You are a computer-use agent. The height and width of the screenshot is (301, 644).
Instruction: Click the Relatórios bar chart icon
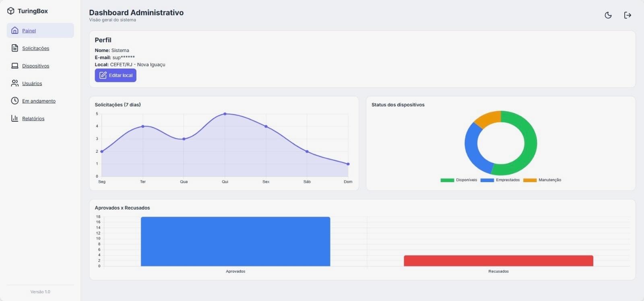click(15, 118)
